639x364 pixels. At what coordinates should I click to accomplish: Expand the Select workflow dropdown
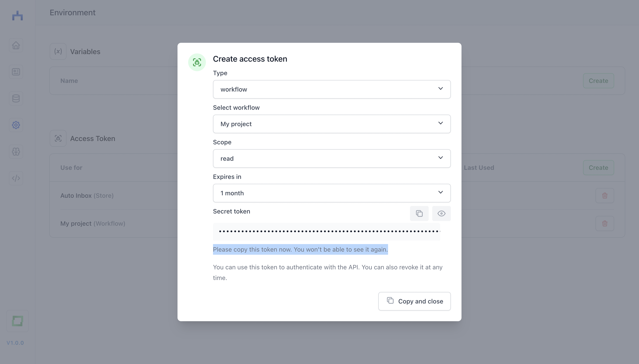(x=332, y=124)
